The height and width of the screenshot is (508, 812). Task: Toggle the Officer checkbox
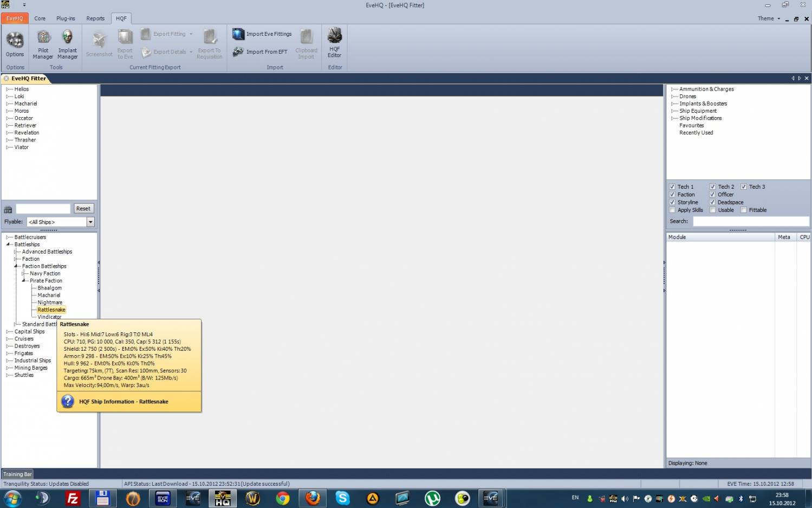pos(712,194)
